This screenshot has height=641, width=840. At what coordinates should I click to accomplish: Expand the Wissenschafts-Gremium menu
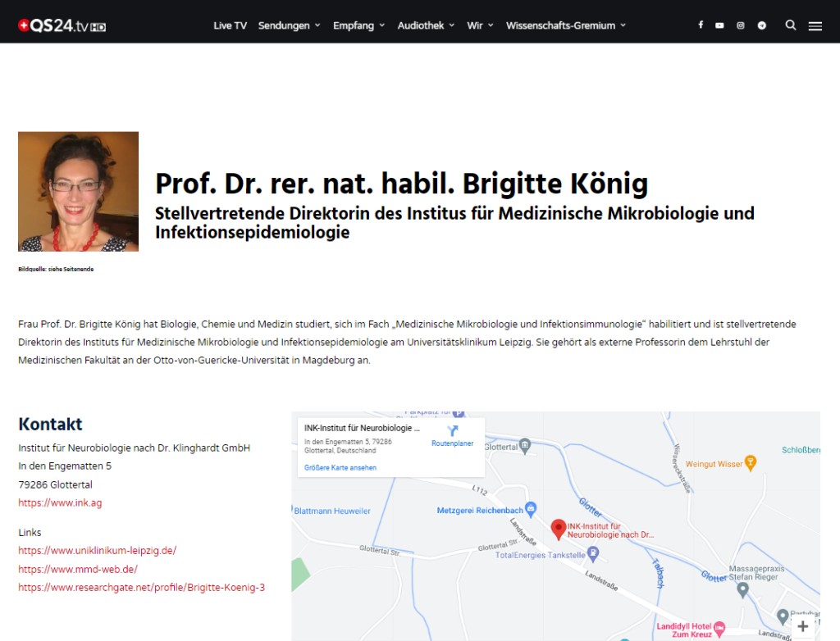click(565, 25)
